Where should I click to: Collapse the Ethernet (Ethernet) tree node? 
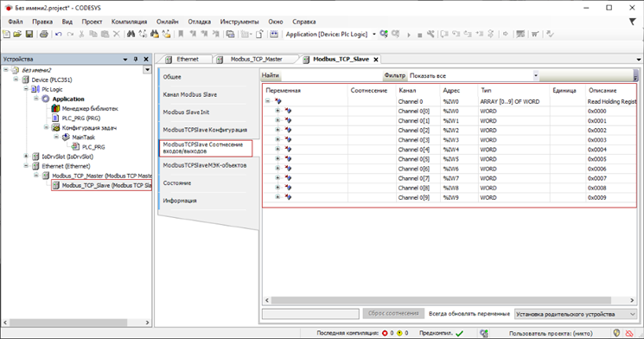click(x=26, y=165)
